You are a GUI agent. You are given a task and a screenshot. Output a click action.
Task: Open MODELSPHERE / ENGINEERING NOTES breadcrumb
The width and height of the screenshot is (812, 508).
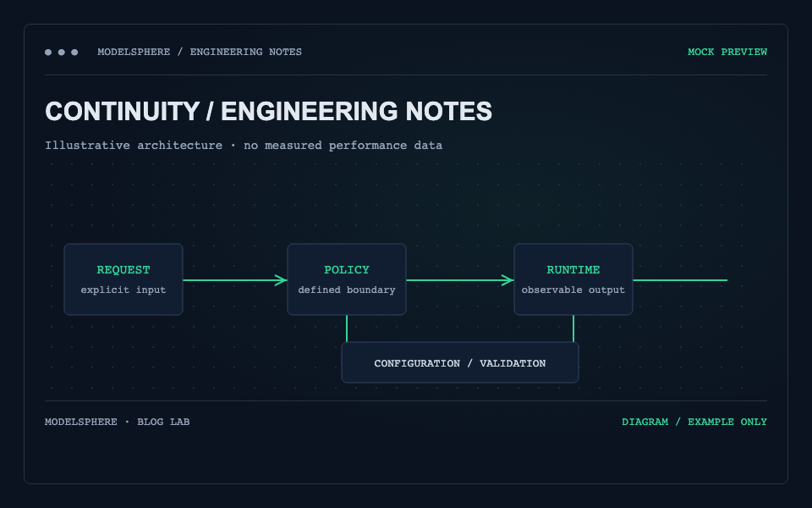tap(200, 52)
